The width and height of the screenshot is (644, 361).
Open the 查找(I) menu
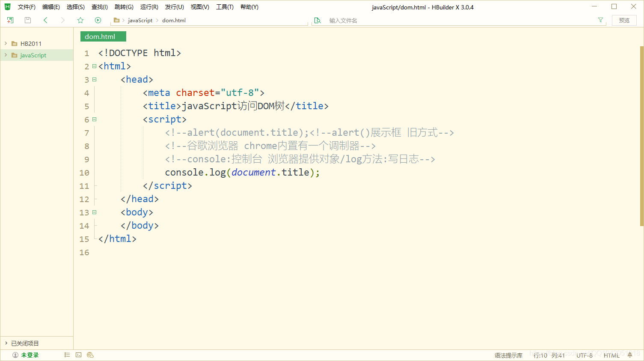click(x=100, y=7)
